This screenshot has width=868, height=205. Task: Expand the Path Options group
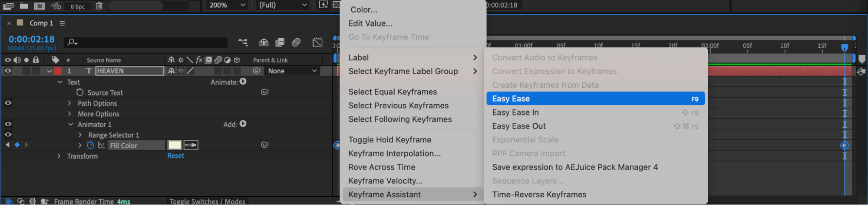pos(69,103)
